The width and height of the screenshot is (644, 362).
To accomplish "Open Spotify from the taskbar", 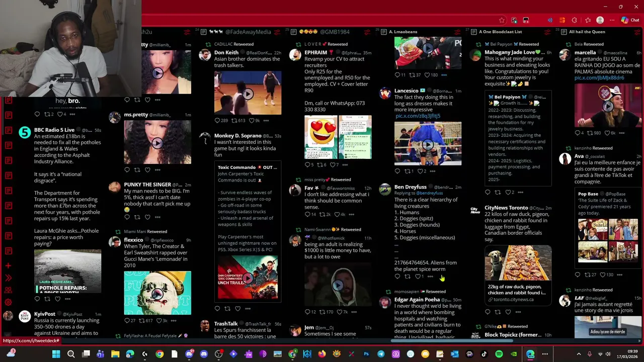I will click(x=499, y=354).
